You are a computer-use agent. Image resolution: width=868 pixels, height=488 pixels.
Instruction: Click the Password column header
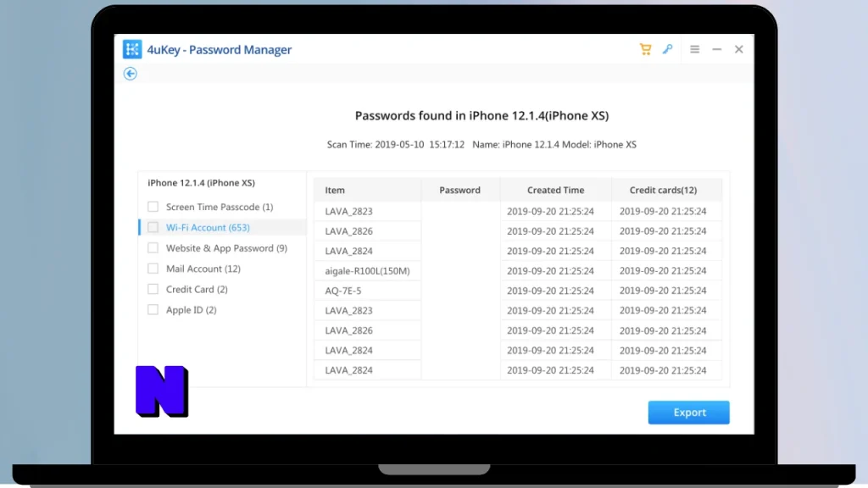[x=459, y=190]
